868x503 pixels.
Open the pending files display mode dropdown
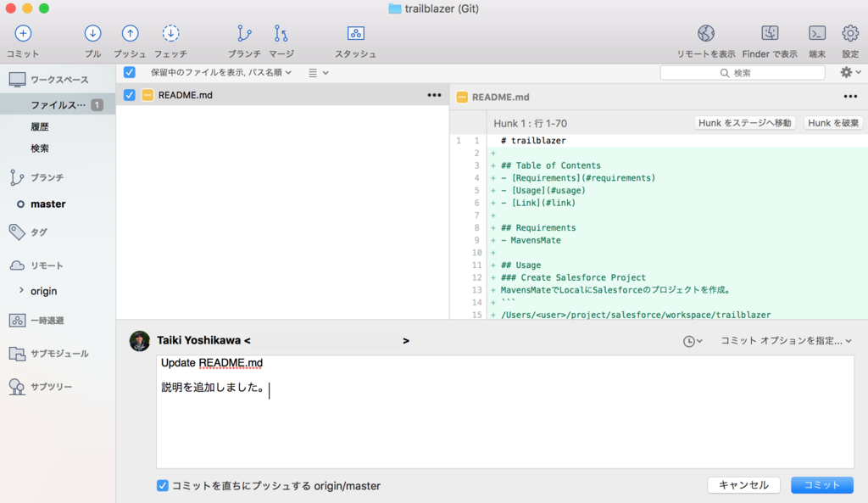click(221, 73)
